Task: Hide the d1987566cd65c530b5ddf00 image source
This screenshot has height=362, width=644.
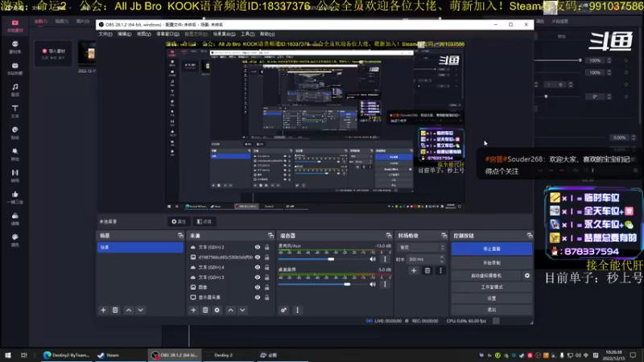Action: coord(258,257)
